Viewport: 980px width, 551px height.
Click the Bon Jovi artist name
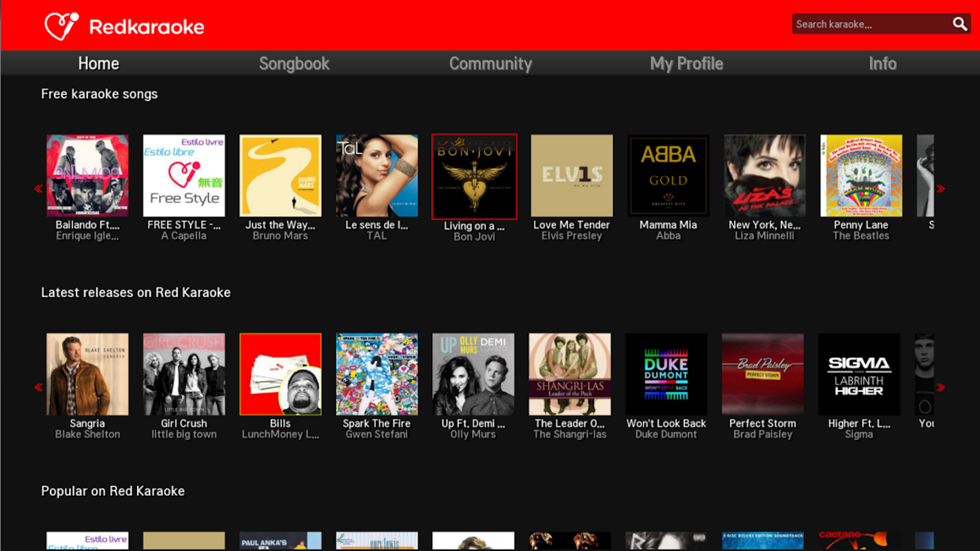[x=474, y=237]
